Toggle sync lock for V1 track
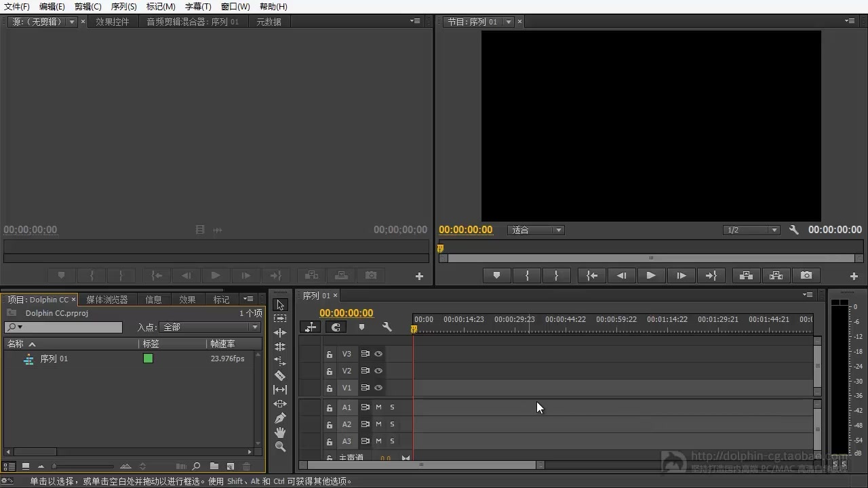 pos(365,388)
